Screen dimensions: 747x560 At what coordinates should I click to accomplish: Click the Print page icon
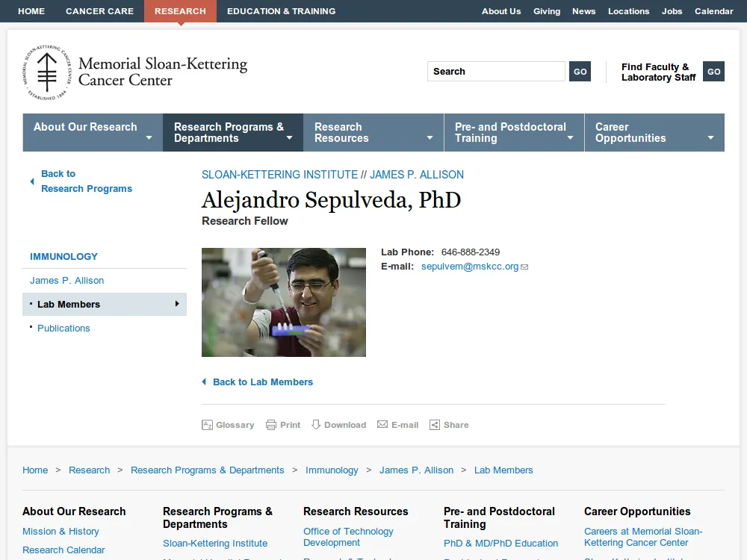(x=271, y=425)
